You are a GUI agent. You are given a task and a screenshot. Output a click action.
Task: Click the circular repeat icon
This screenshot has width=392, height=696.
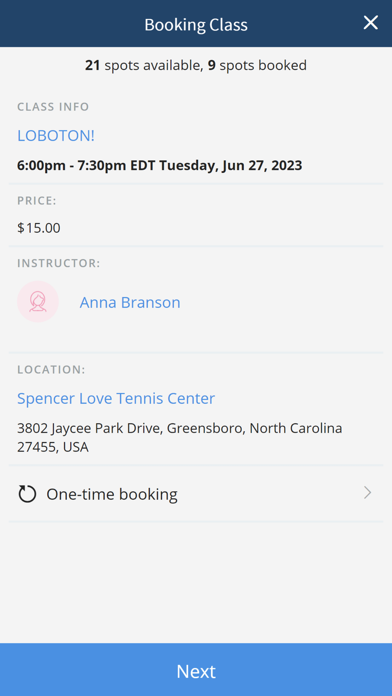[x=27, y=494]
